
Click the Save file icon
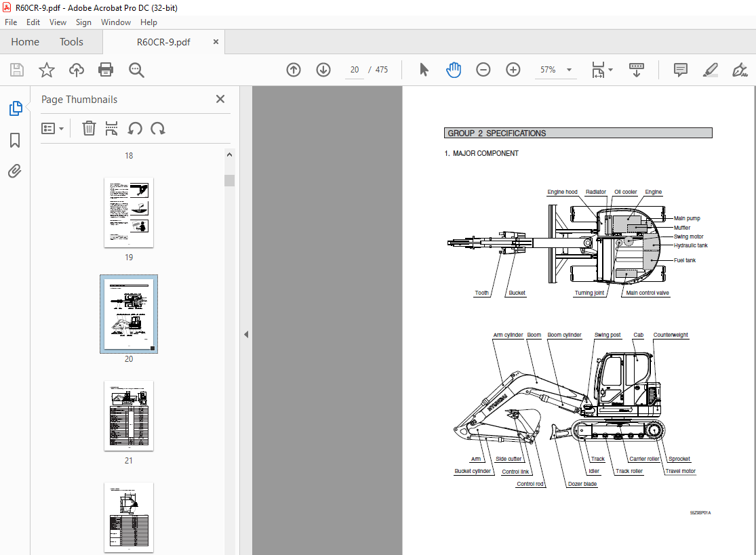point(17,70)
